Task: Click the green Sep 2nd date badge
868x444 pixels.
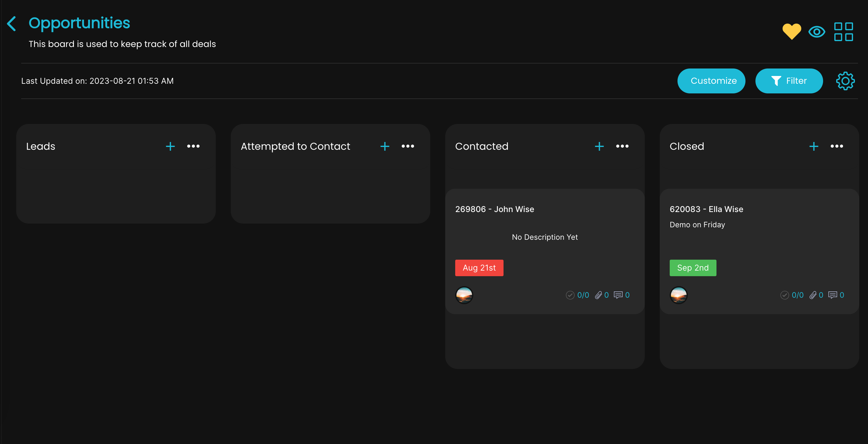Action: click(x=692, y=268)
